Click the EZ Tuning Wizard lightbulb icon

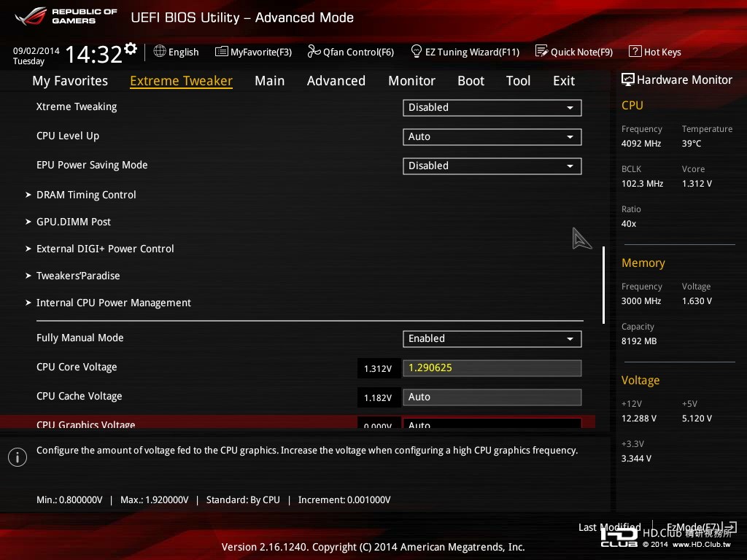pos(416,51)
